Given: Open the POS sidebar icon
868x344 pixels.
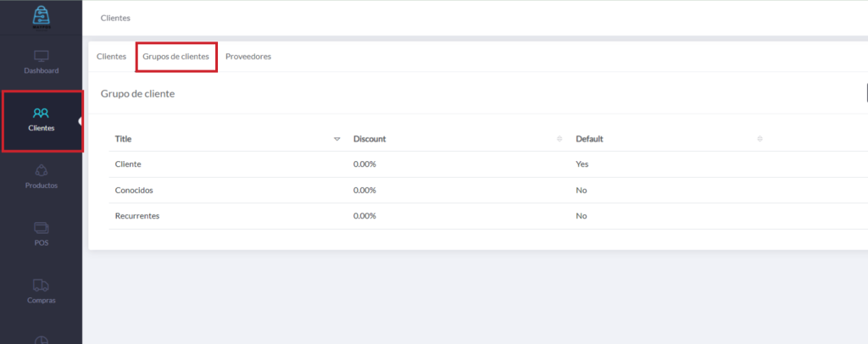Looking at the screenshot, I should pyautogui.click(x=41, y=227).
